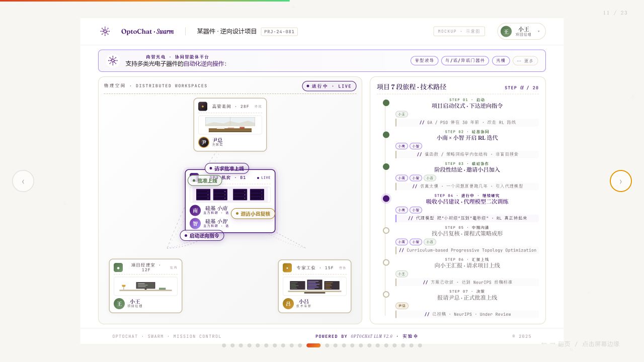Click the 高管套间 28F room icon
The height and width of the screenshot is (362, 644).
click(203, 107)
